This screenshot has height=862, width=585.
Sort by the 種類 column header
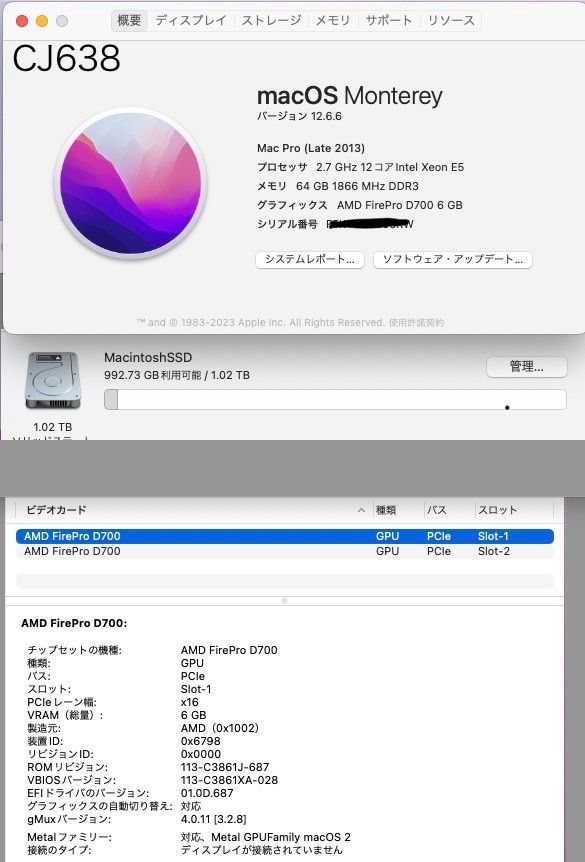(386, 510)
